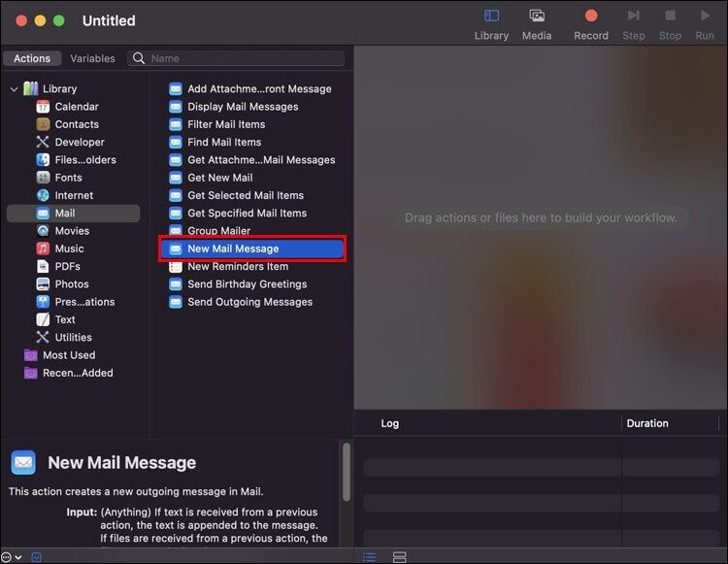Toggle the description pane button at bottom
The height and width of the screenshot is (564, 728).
tap(37, 557)
